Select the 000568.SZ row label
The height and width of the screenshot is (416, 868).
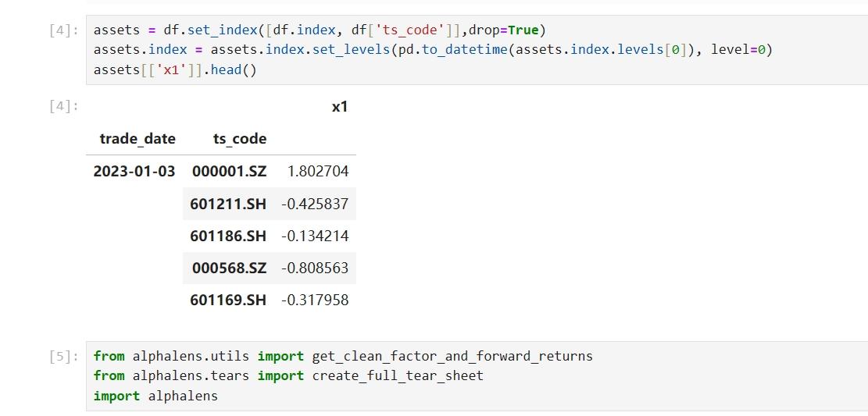(x=230, y=268)
